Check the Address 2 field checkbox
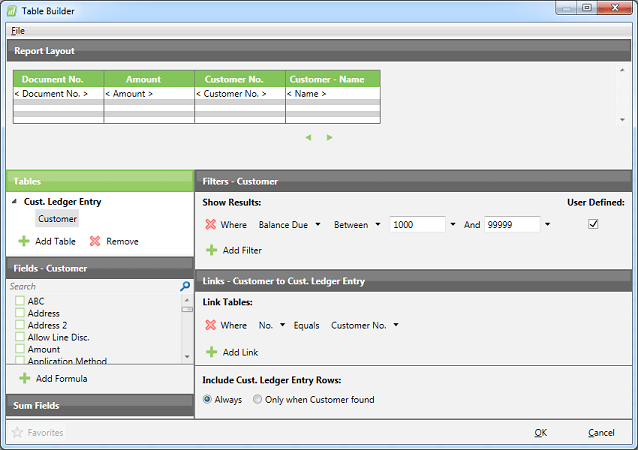This screenshot has width=638, height=450. pos(20,325)
